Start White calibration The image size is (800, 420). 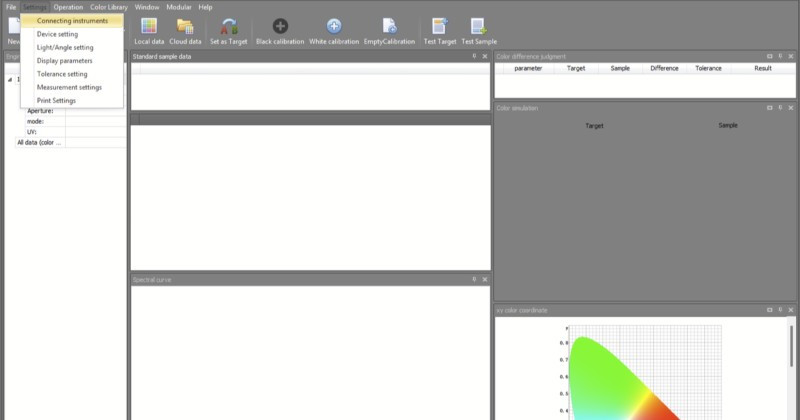click(x=334, y=31)
